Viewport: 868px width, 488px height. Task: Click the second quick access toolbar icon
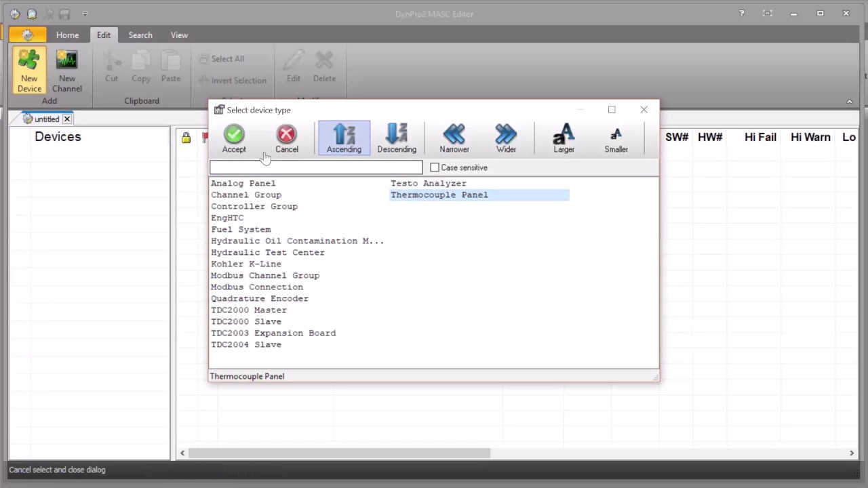pos(31,14)
